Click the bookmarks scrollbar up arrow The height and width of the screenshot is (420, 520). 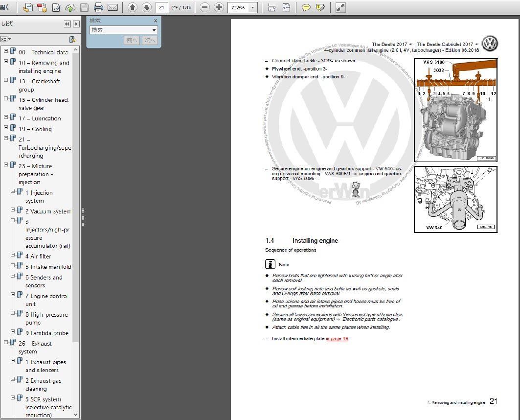(x=76, y=49)
